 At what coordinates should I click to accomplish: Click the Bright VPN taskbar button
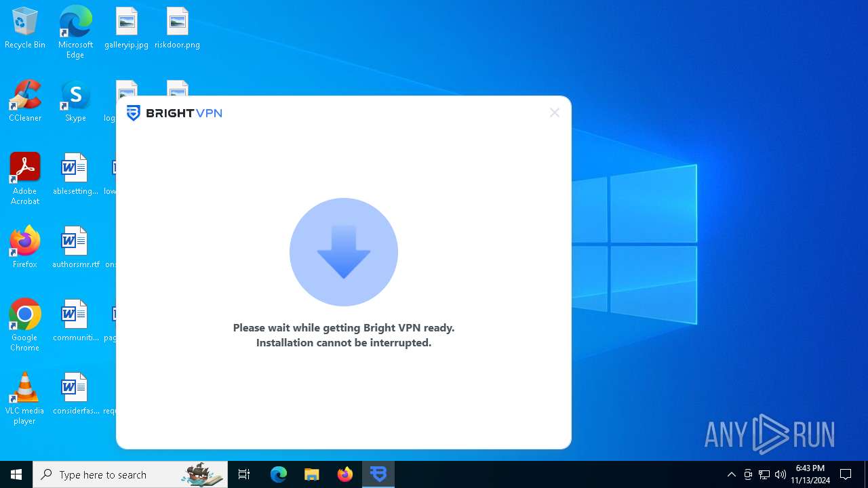click(378, 474)
